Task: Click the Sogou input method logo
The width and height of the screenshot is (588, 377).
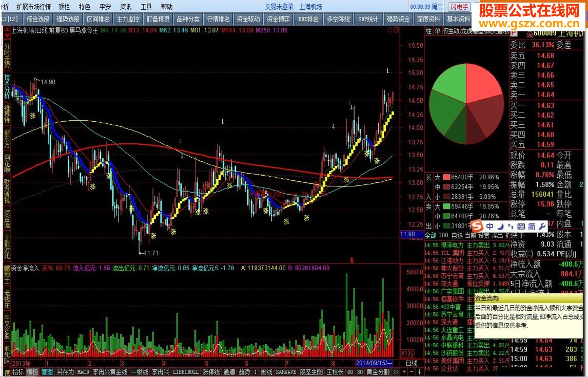Action: click(477, 226)
